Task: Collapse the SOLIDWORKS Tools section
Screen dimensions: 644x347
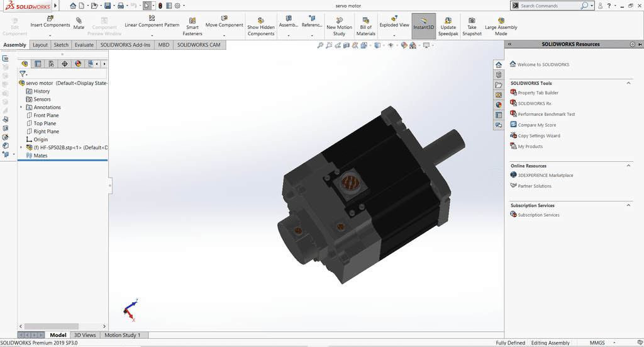Action: pyautogui.click(x=628, y=83)
